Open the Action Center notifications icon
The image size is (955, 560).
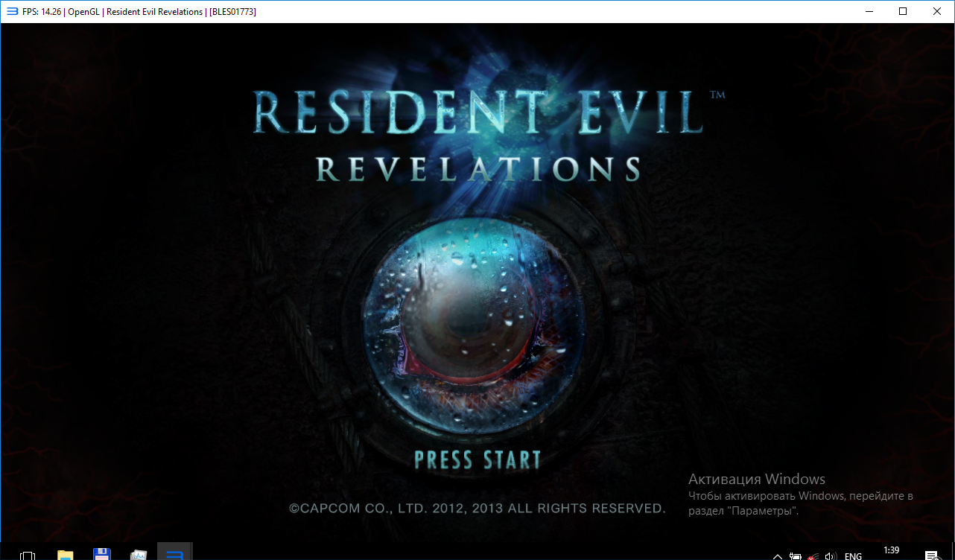930,556
